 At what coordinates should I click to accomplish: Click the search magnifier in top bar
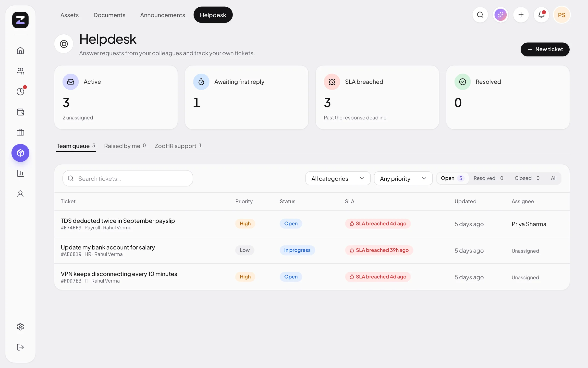pos(480,15)
